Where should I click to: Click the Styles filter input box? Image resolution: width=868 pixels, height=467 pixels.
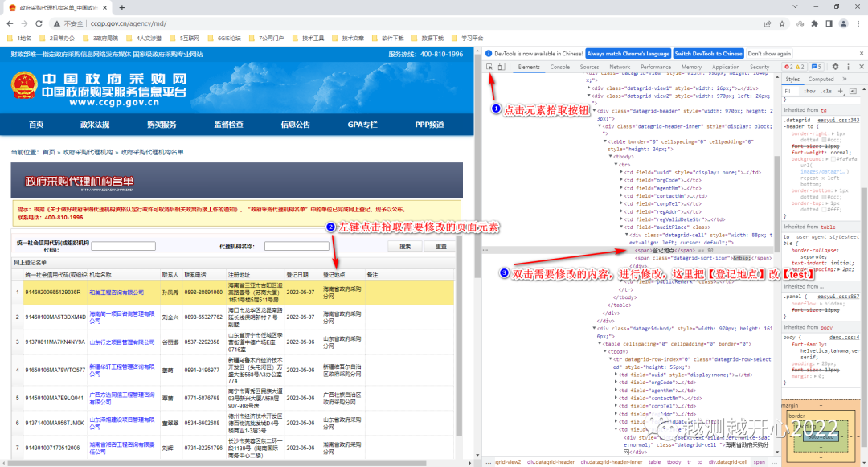(x=792, y=91)
